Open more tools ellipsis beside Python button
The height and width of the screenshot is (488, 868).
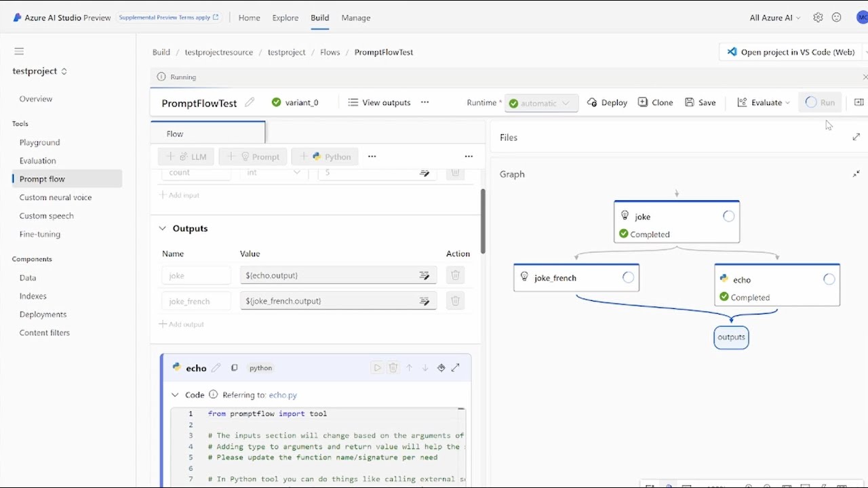pyautogui.click(x=372, y=157)
